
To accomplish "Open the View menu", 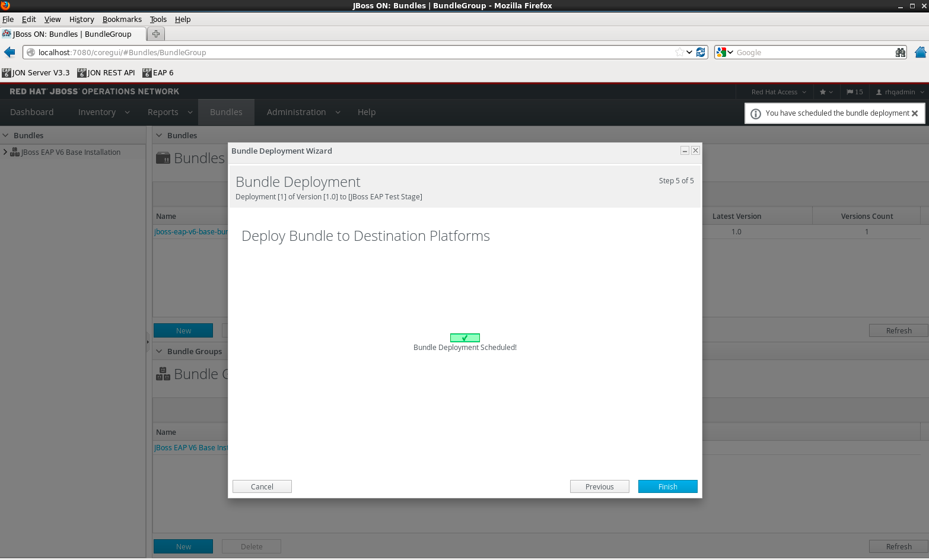I will (52, 19).
